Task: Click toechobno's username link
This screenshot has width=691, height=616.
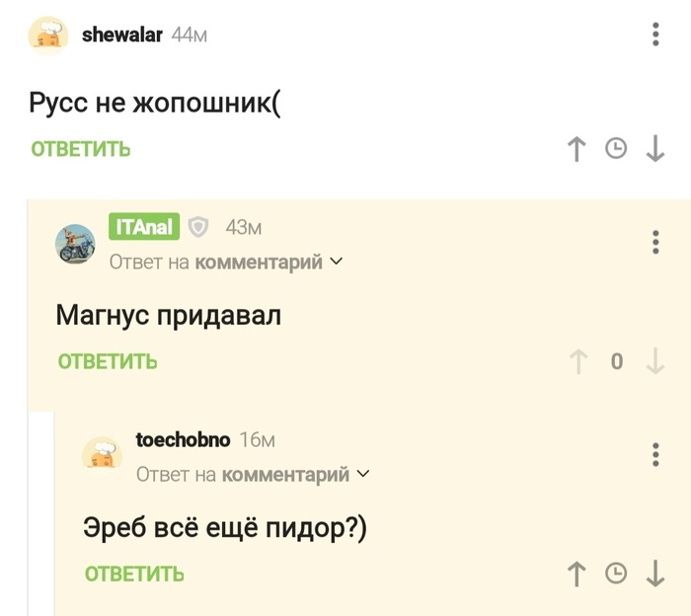Action: (183, 440)
